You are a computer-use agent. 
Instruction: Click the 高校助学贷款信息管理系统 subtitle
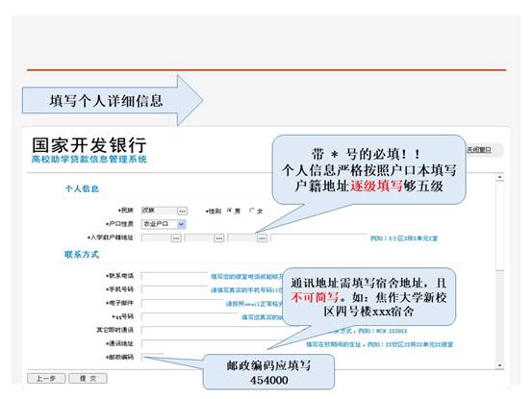(x=89, y=159)
